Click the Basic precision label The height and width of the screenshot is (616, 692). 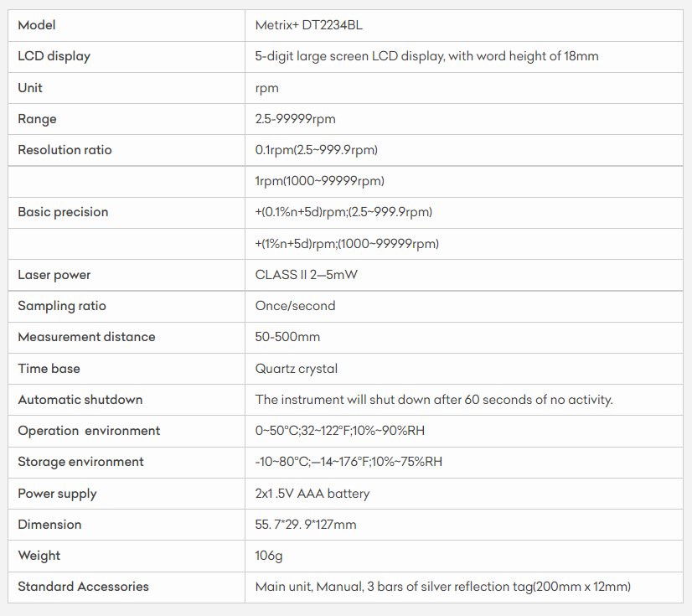pos(63,212)
